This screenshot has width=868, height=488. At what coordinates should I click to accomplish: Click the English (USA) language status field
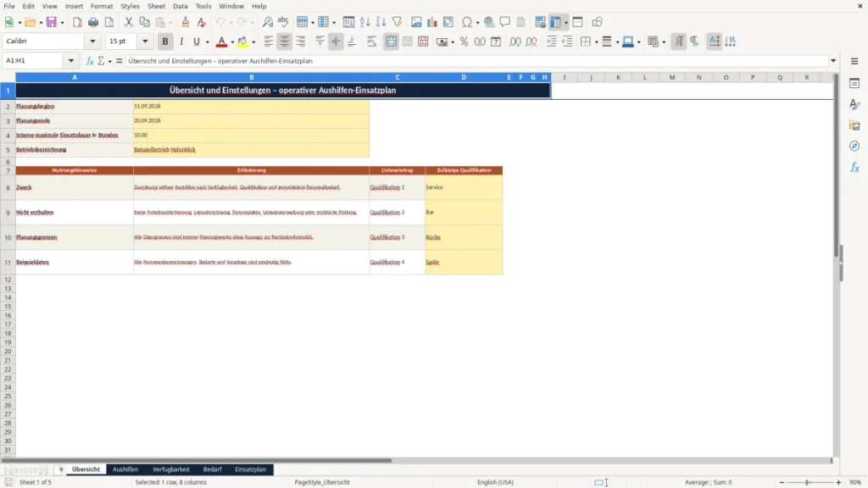tap(495, 482)
